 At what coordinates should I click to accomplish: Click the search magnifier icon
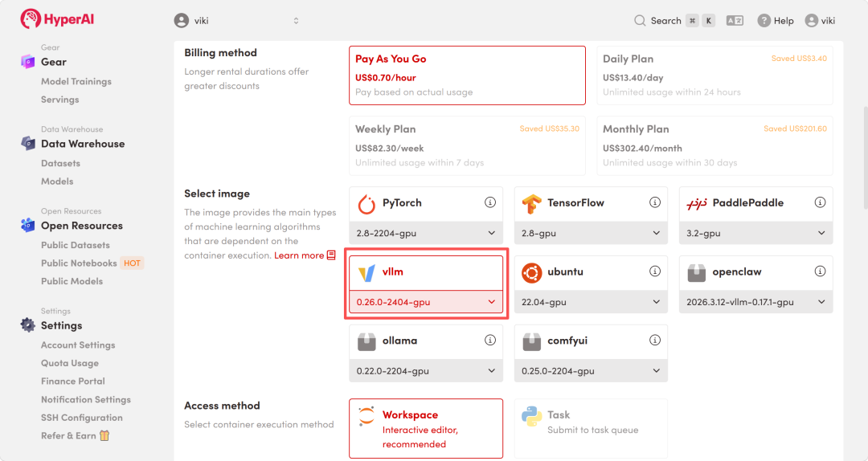coord(640,20)
